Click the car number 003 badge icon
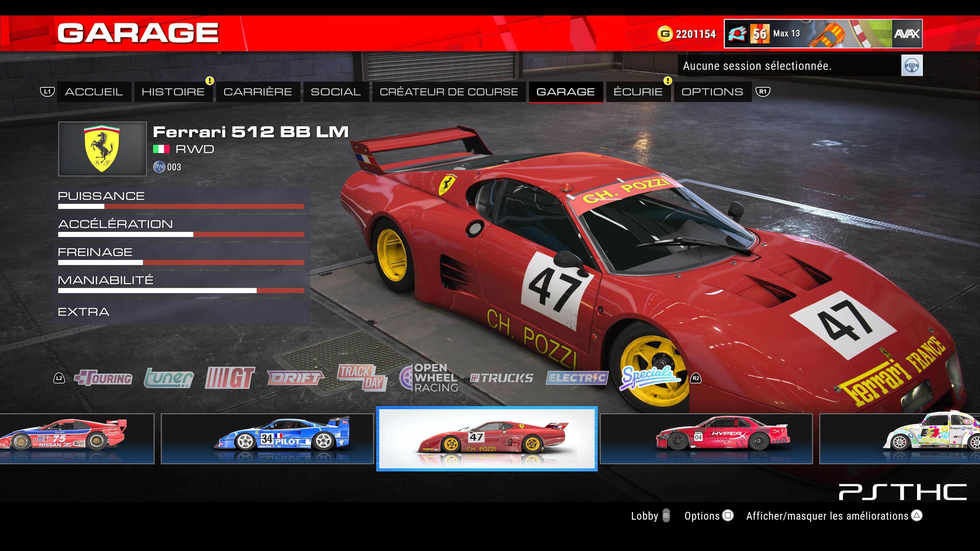The image size is (980, 551). (x=159, y=167)
